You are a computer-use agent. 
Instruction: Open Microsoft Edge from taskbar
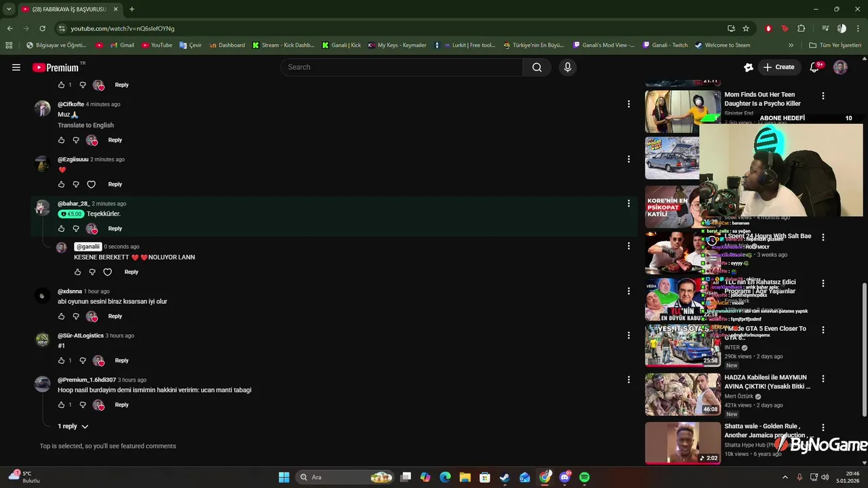(445, 477)
